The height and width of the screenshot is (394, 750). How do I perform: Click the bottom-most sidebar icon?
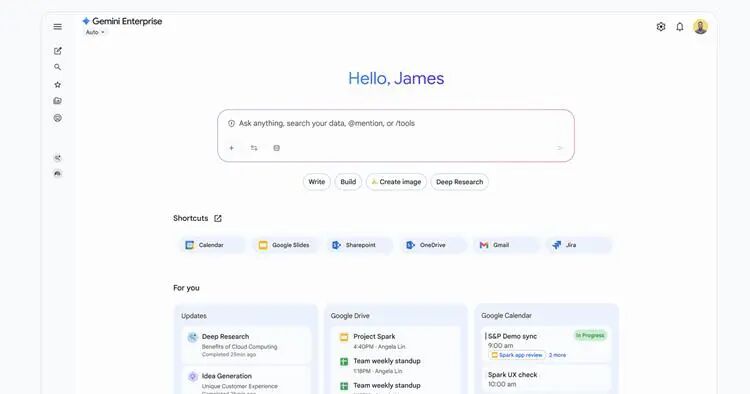click(x=57, y=173)
